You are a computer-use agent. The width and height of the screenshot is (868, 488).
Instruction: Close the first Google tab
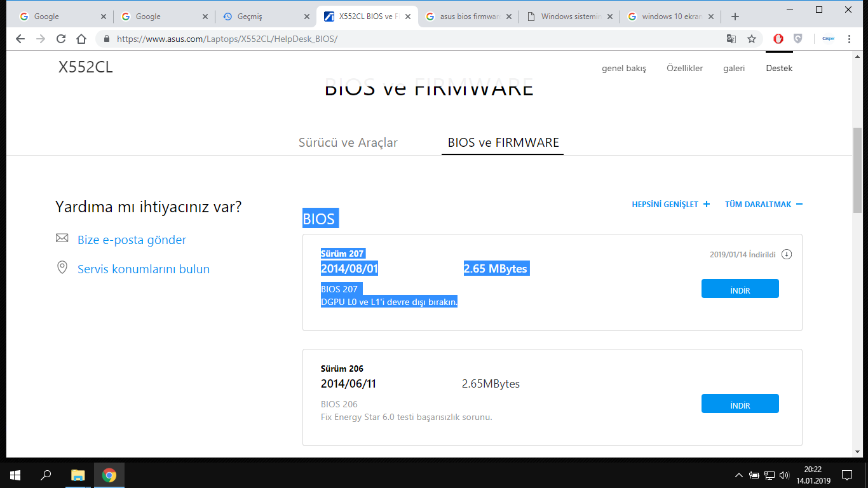[x=104, y=17]
